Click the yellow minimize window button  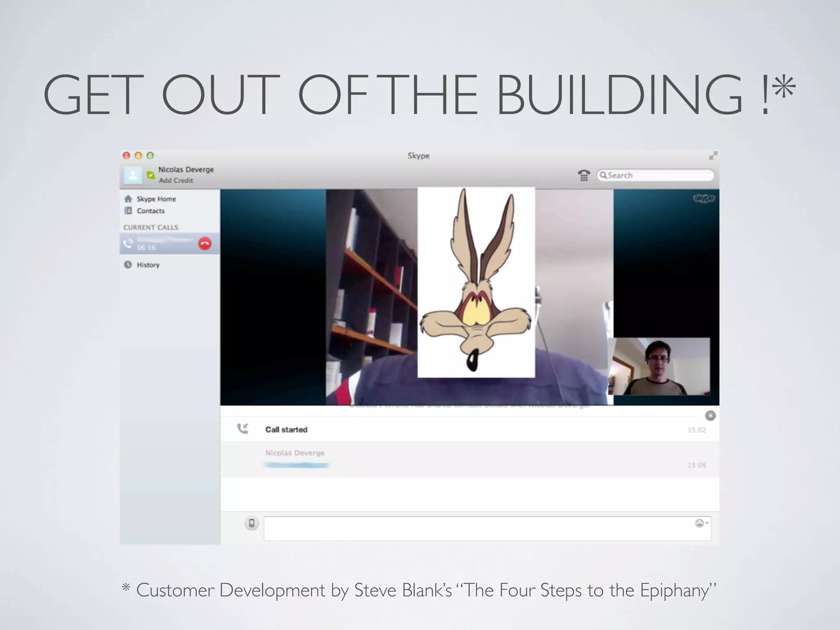coord(138,155)
